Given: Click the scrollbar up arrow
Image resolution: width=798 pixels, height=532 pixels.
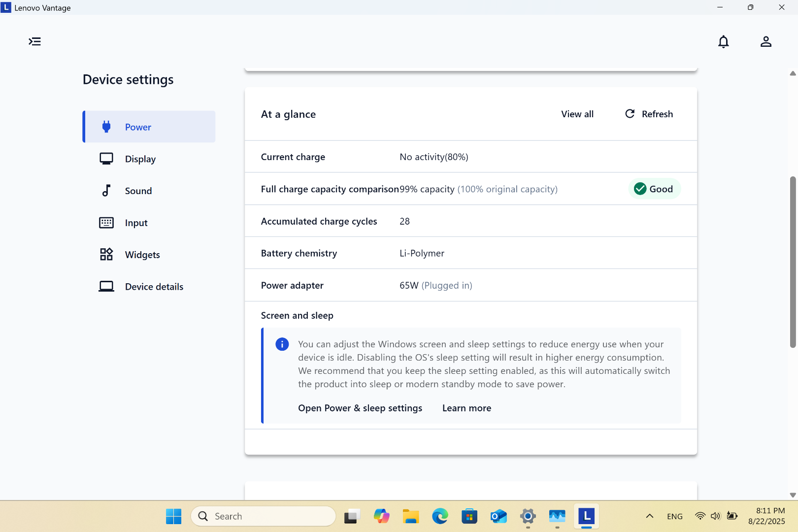Looking at the screenshot, I should (793, 73).
